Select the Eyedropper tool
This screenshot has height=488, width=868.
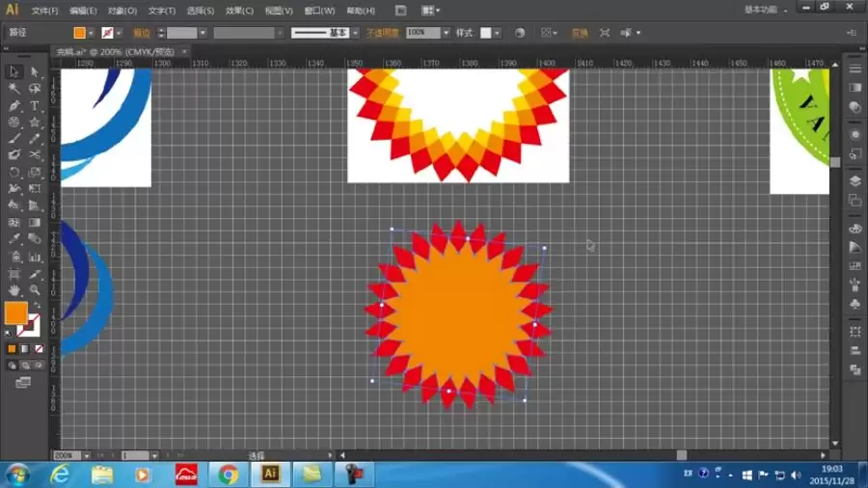coord(14,239)
